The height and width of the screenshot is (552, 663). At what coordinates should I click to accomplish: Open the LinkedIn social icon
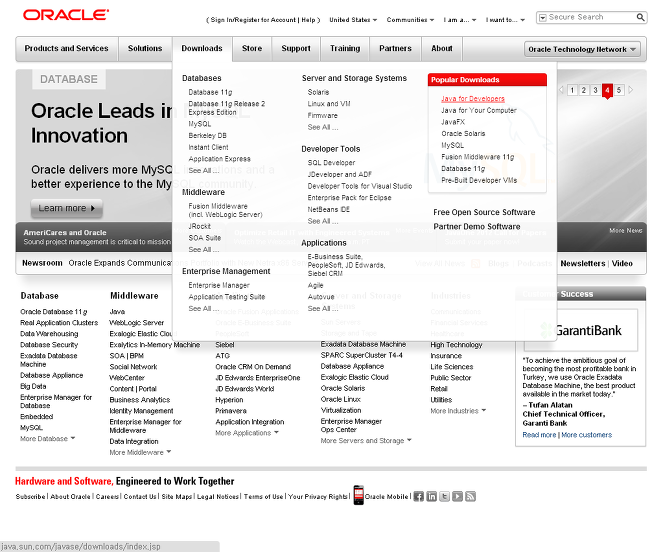[x=431, y=497]
